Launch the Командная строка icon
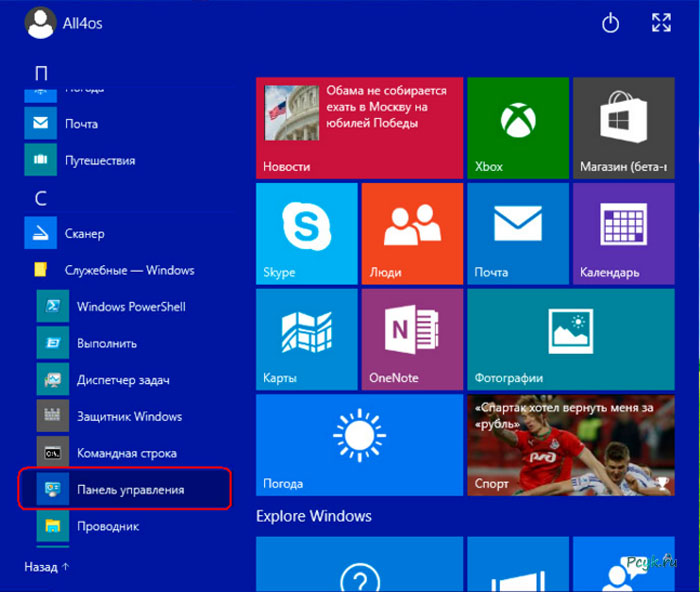Viewport: 700px width, 592px height. (53, 453)
